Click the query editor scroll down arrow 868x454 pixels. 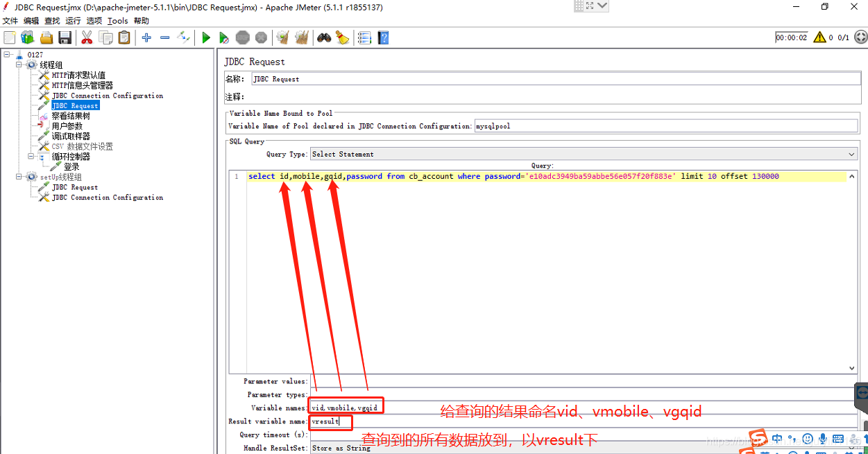pos(852,369)
